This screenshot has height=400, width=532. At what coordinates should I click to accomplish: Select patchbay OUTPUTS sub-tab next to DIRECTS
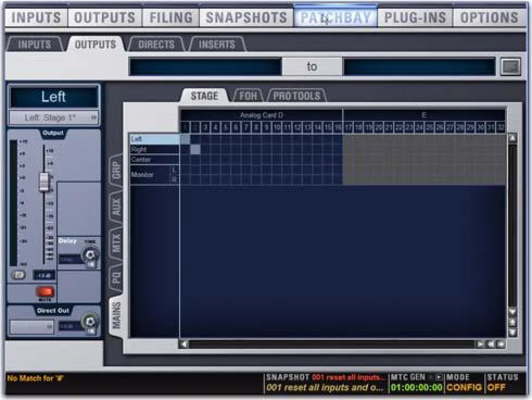[96, 45]
